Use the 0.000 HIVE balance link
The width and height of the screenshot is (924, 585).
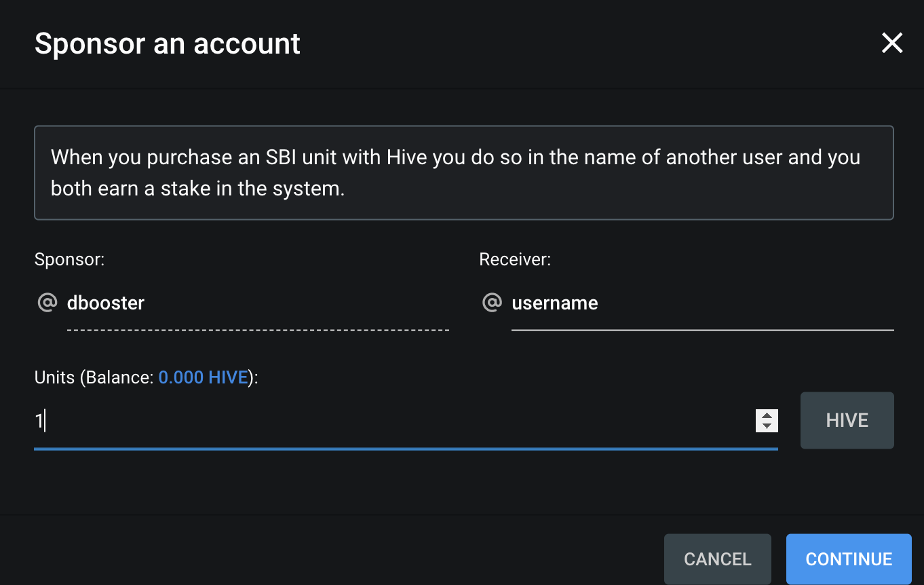(203, 377)
